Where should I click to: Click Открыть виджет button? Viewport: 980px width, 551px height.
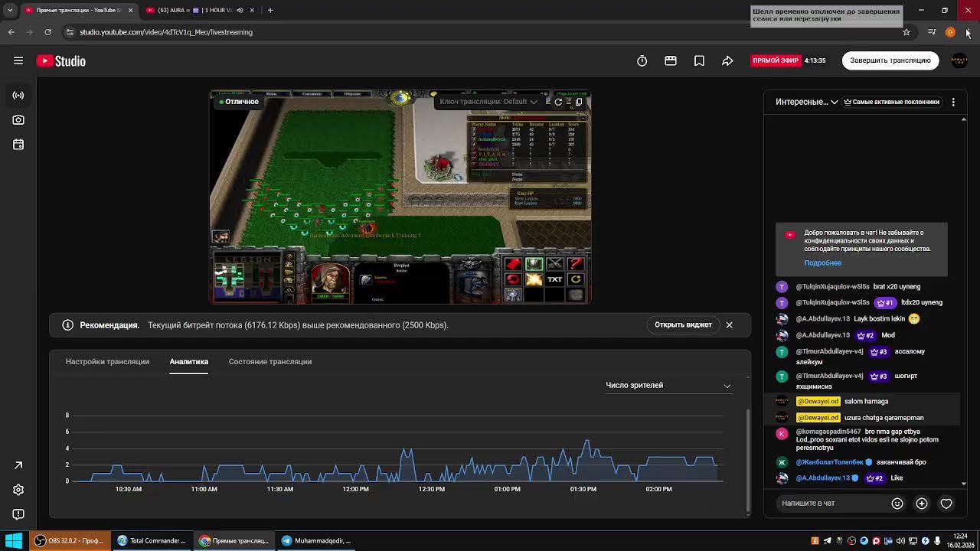point(683,325)
